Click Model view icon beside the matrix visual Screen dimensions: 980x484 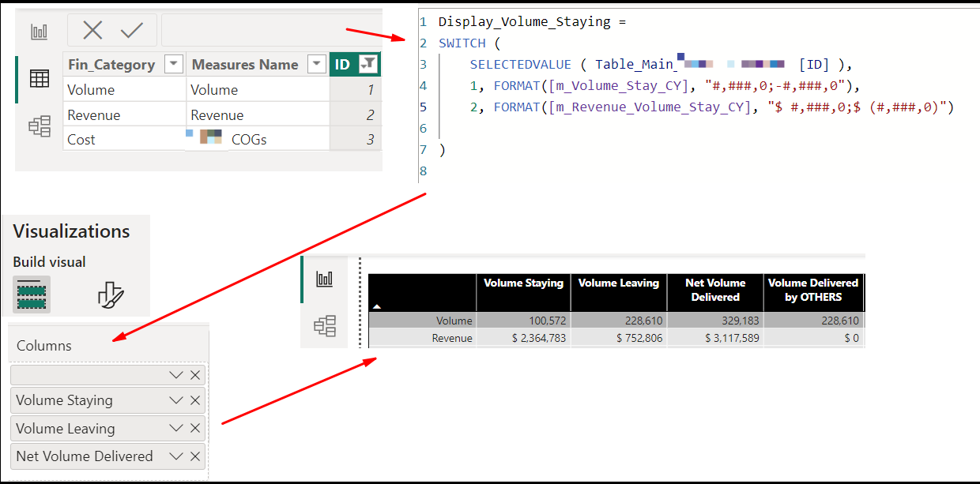tap(325, 325)
